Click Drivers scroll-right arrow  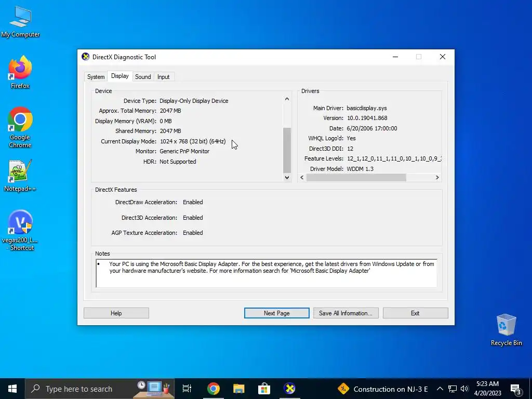click(437, 178)
